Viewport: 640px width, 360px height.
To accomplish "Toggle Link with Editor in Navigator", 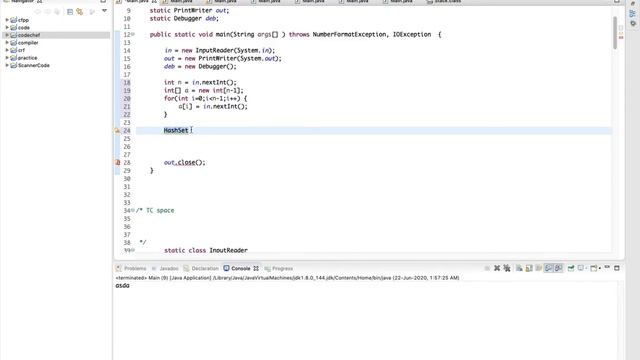I will pyautogui.click(x=80, y=12).
